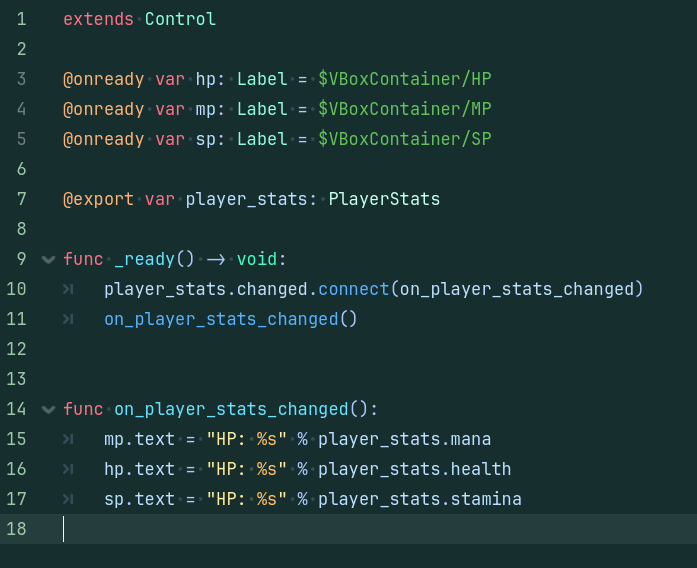Screen dimensions: 697x568
Task: Click line number 7 in the gutter
Action: click(x=21, y=199)
